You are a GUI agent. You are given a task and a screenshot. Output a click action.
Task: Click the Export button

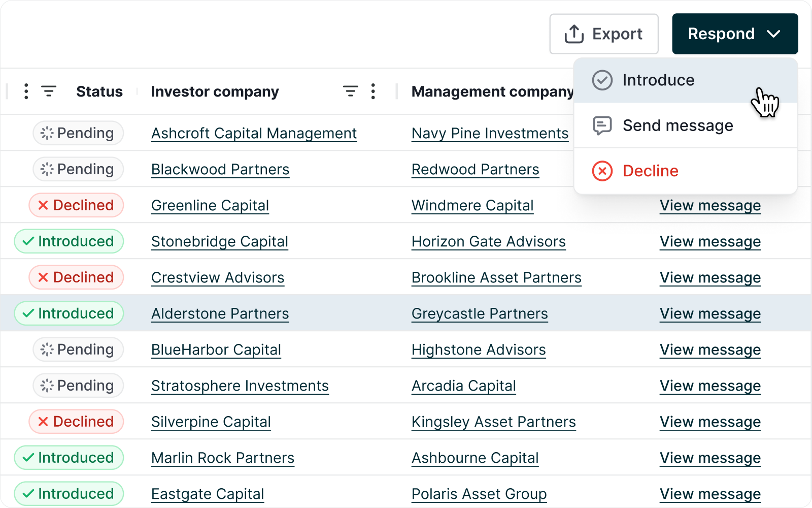603,34
